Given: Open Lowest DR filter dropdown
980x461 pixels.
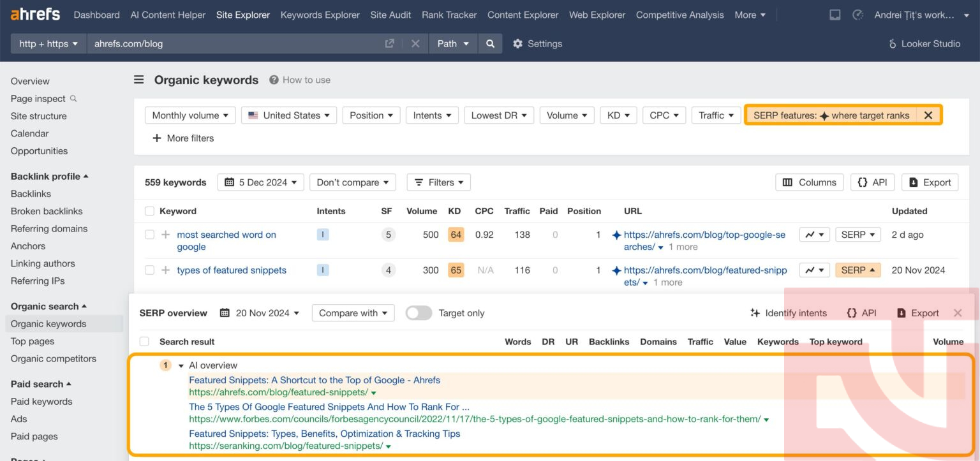Looking at the screenshot, I should [x=499, y=115].
